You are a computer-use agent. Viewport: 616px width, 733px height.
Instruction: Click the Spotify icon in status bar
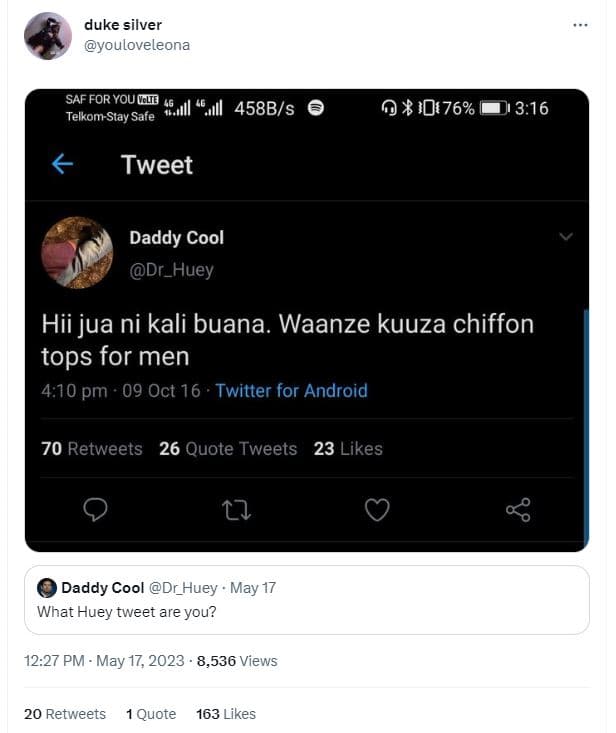316,108
